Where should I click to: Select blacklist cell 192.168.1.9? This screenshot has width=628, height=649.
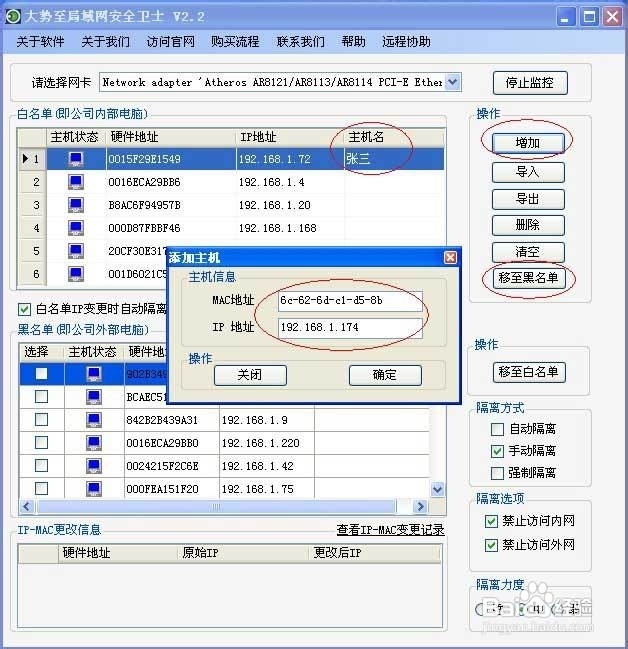point(267,420)
